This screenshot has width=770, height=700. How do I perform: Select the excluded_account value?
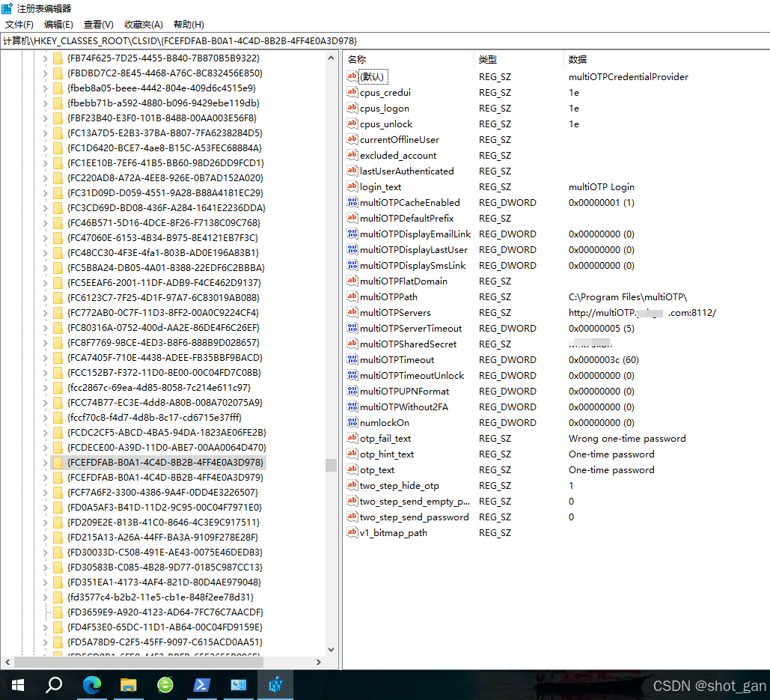pos(398,155)
